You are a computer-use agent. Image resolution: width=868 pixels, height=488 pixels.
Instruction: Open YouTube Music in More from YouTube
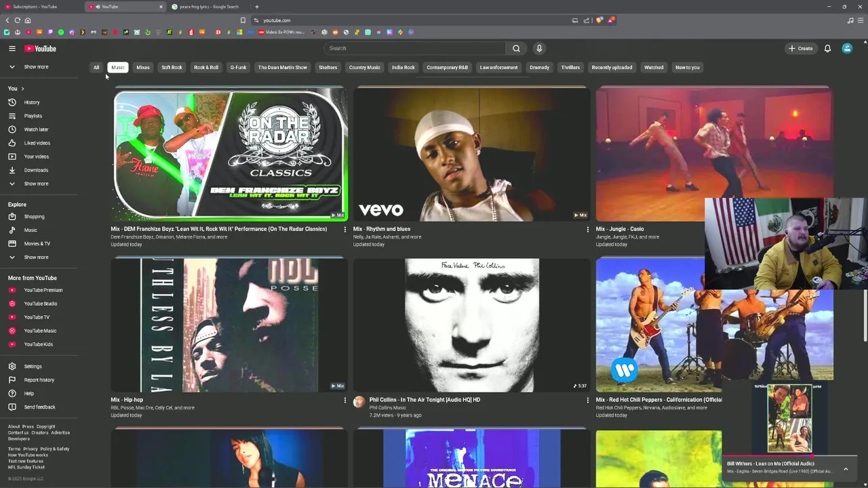pyautogui.click(x=40, y=331)
